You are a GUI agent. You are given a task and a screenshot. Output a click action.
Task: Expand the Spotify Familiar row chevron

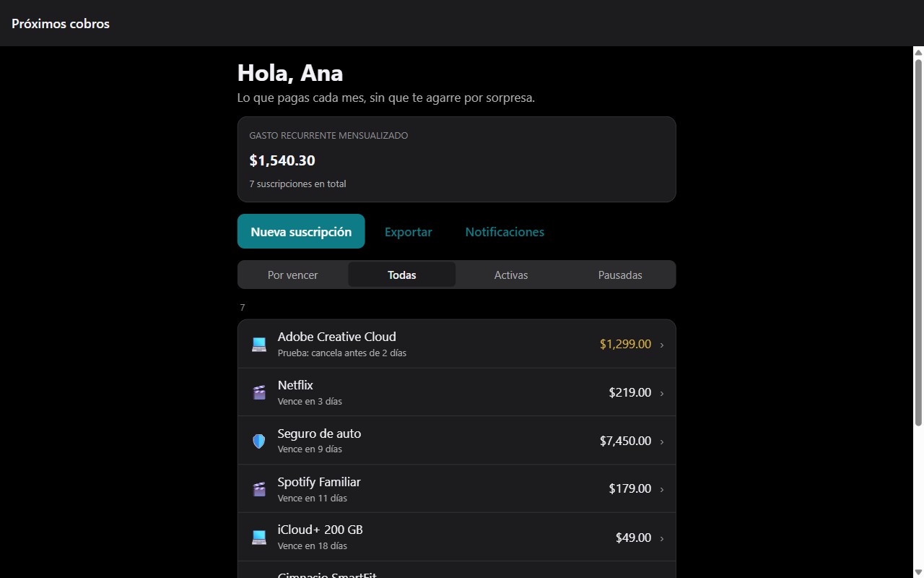click(x=662, y=489)
